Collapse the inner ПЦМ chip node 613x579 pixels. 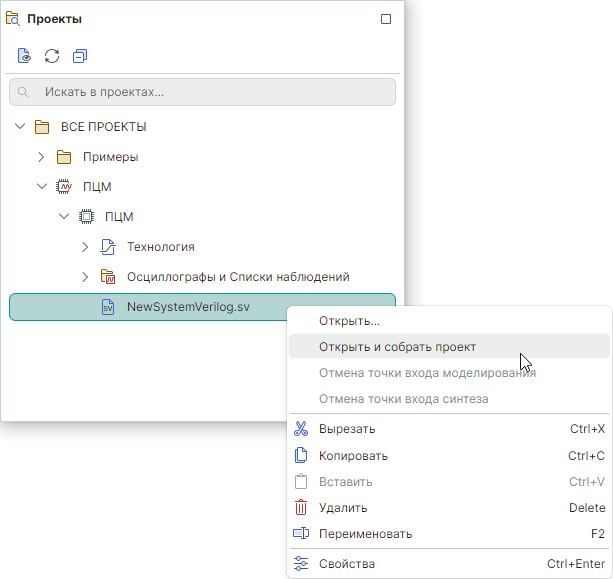click(63, 217)
